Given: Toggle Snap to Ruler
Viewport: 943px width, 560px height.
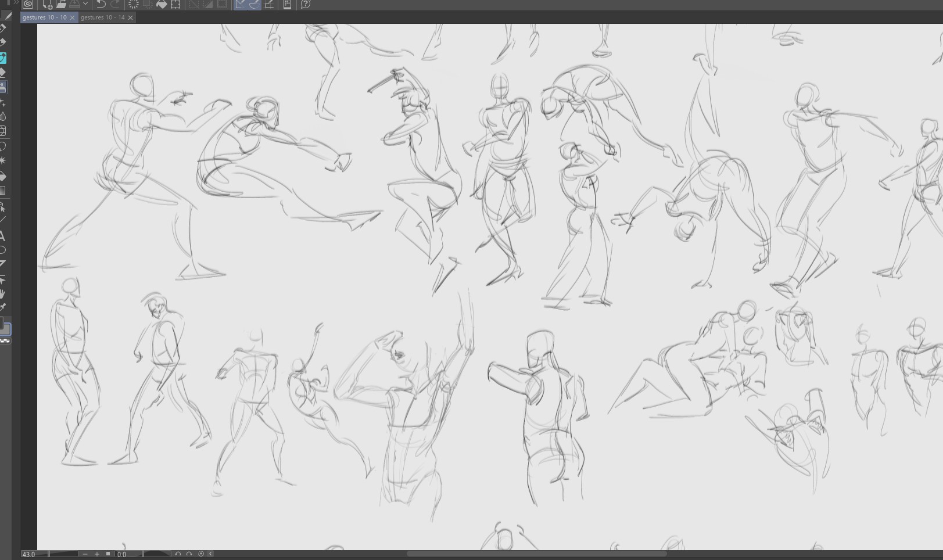Looking at the screenshot, I should 240,4.
